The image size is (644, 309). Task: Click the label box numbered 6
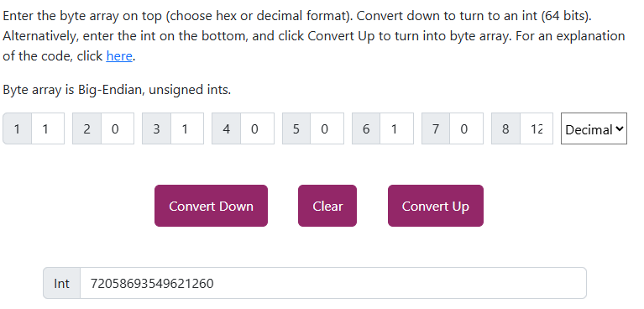(366, 128)
